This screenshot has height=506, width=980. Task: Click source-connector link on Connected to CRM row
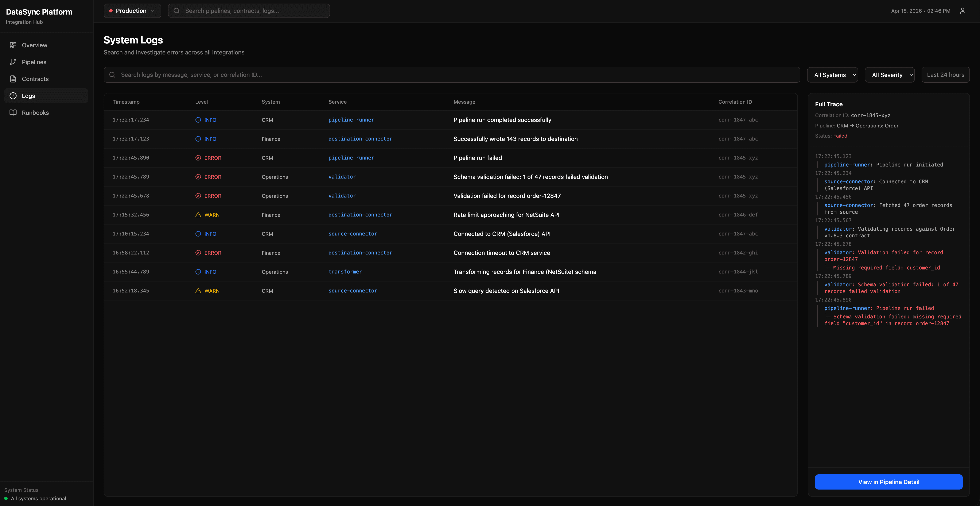tap(353, 234)
